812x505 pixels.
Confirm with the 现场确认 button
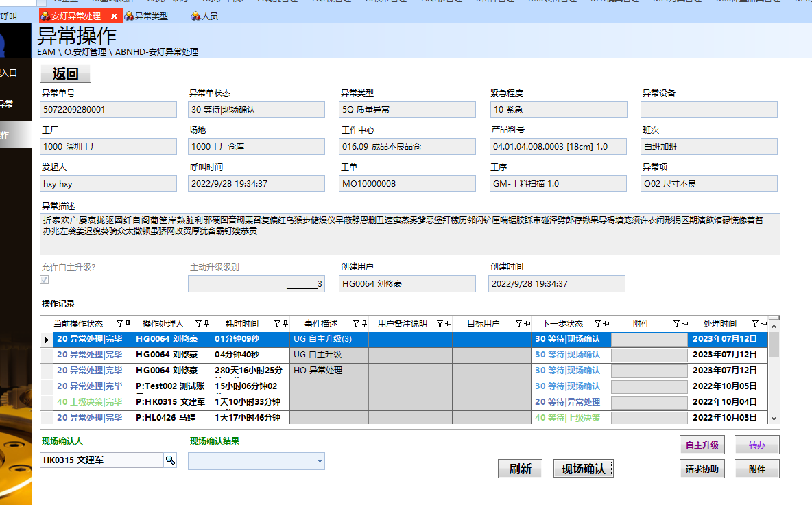[583, 469]
